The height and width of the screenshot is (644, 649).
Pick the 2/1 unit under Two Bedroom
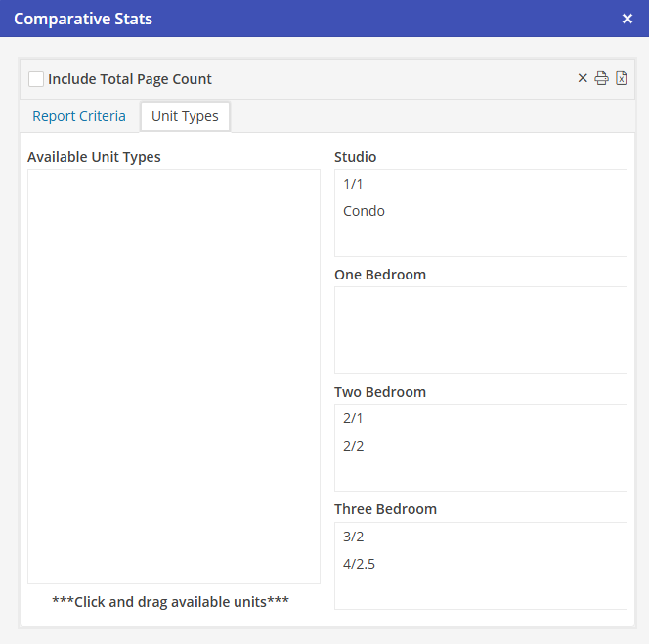[353, 418]
